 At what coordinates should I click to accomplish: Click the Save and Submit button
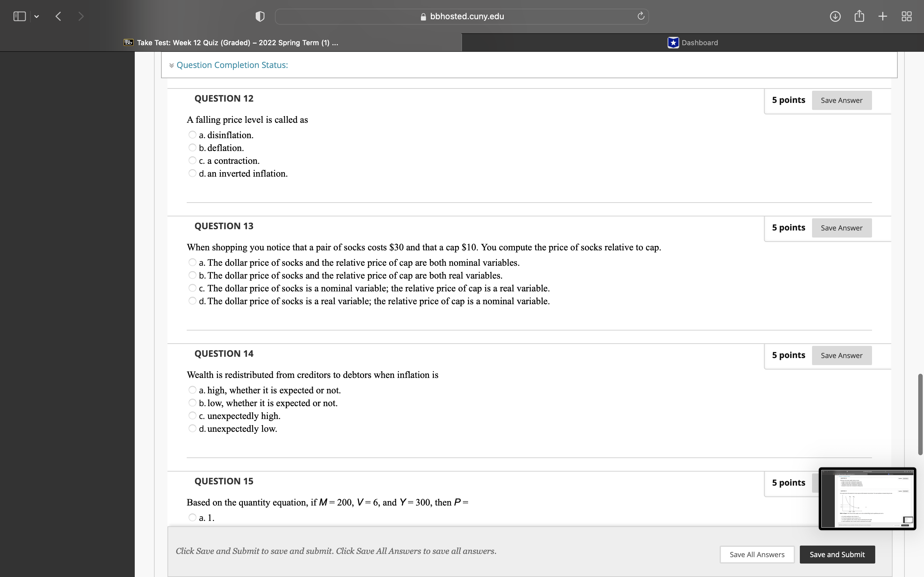tap(837, 555)
